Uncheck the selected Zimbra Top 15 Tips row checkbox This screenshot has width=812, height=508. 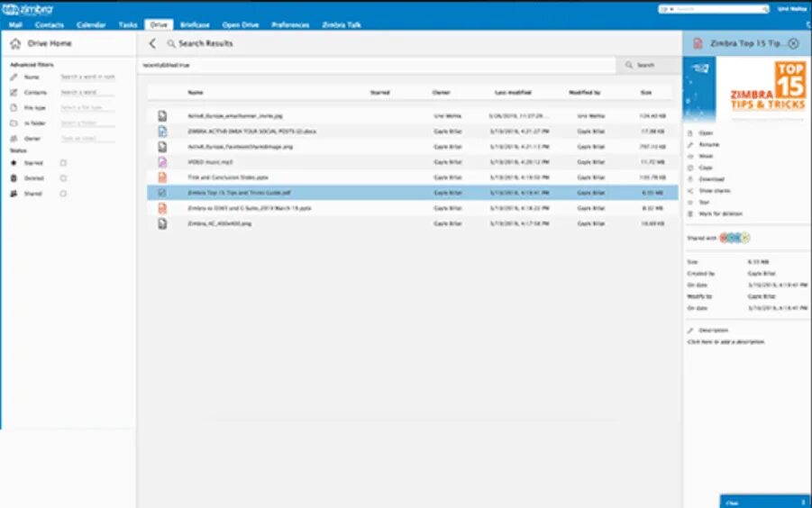click(162, 193)
